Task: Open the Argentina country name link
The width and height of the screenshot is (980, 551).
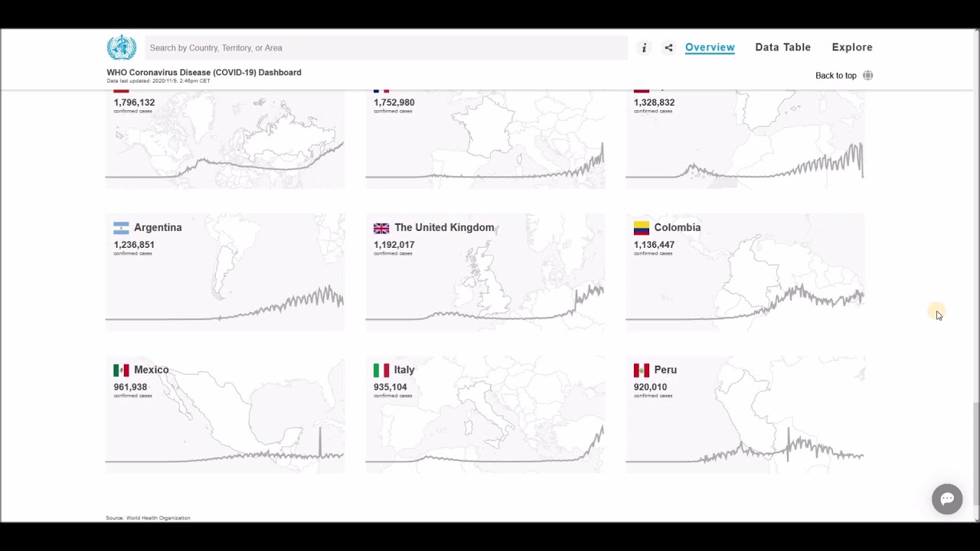Action: tap(158, 227)
